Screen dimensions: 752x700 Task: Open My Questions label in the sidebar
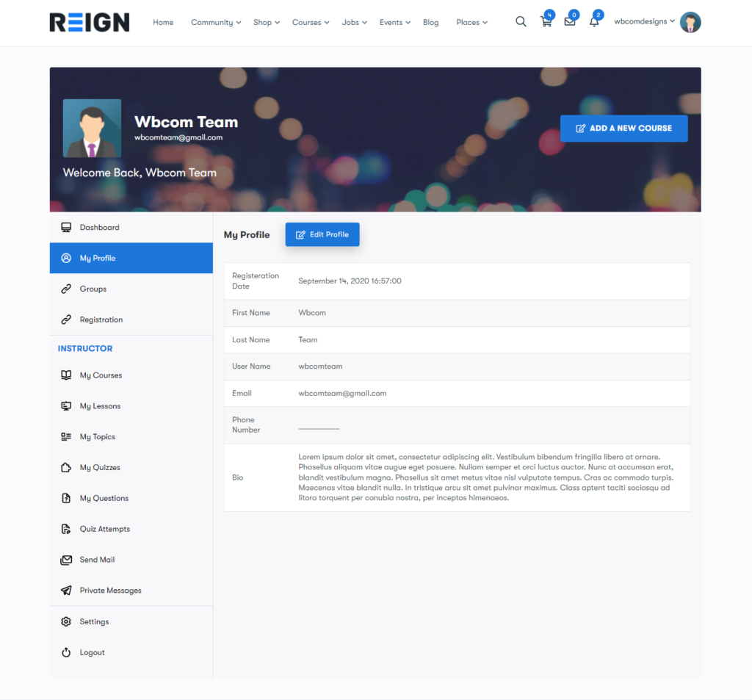coord(104,498)
